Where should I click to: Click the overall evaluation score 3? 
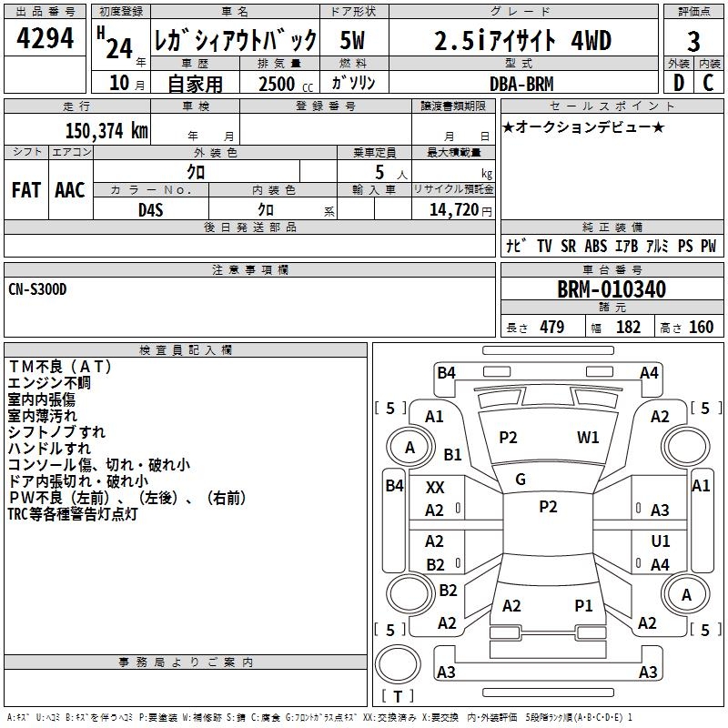pos(693,42)
